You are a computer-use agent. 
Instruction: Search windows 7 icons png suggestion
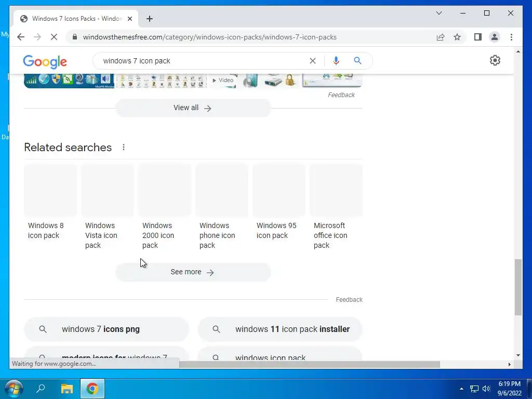tap(106, 329)
